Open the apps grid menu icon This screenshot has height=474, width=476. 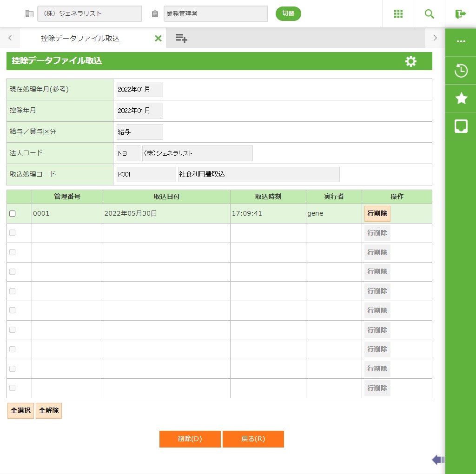click(x=398, y=14)
